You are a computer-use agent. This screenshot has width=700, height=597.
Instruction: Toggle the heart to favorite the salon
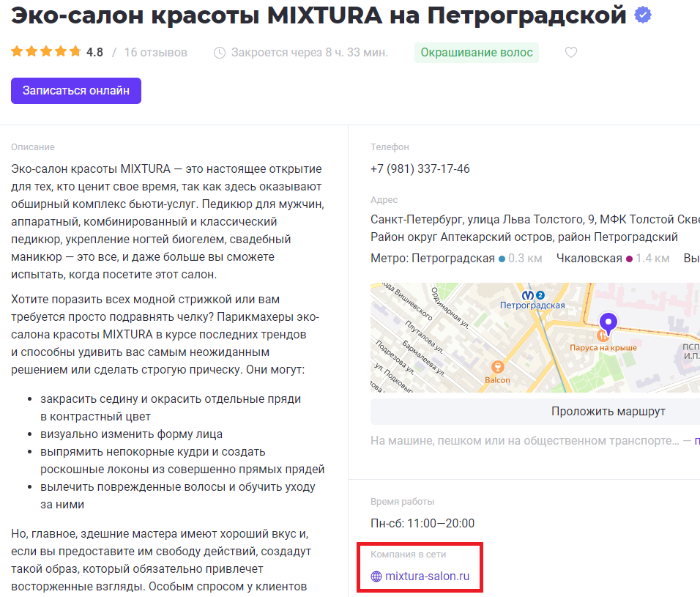pyautogui.click(x=571, y=52)
